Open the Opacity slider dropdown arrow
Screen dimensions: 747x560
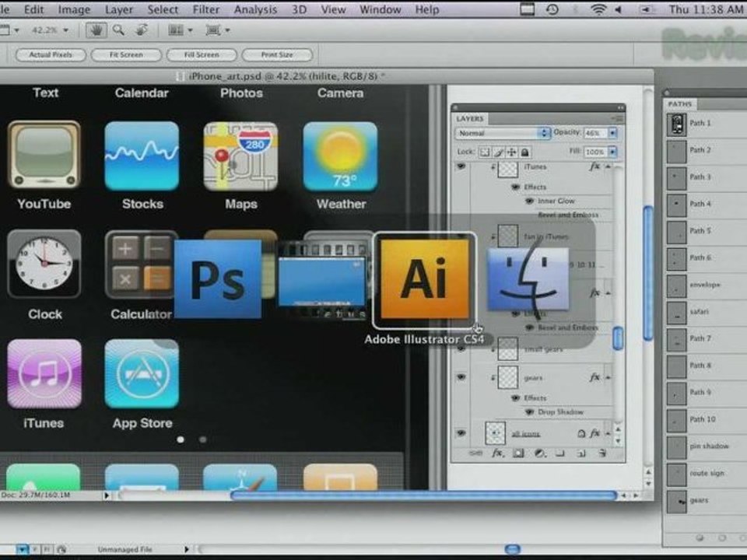(x=612, y=133)
